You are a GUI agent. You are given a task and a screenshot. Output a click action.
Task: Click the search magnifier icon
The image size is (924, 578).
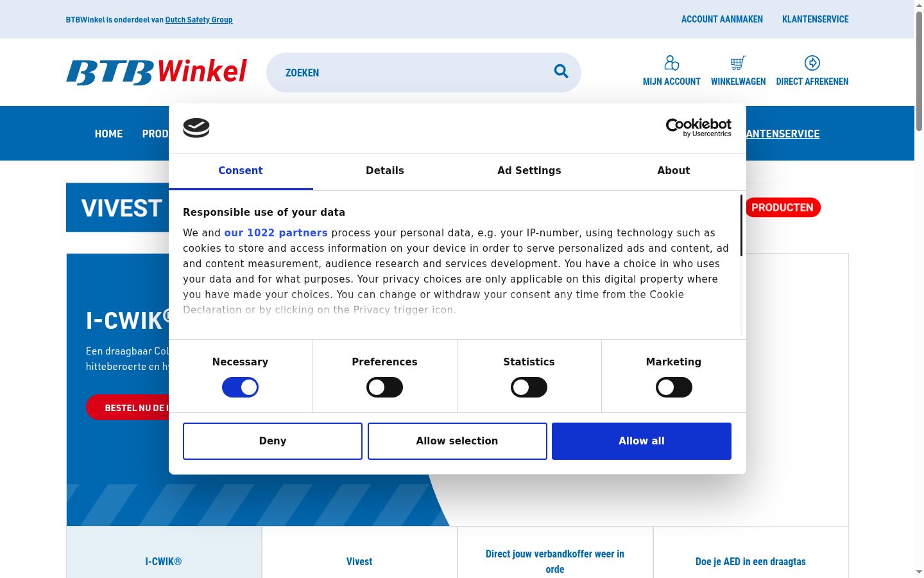tap(561, 71)
